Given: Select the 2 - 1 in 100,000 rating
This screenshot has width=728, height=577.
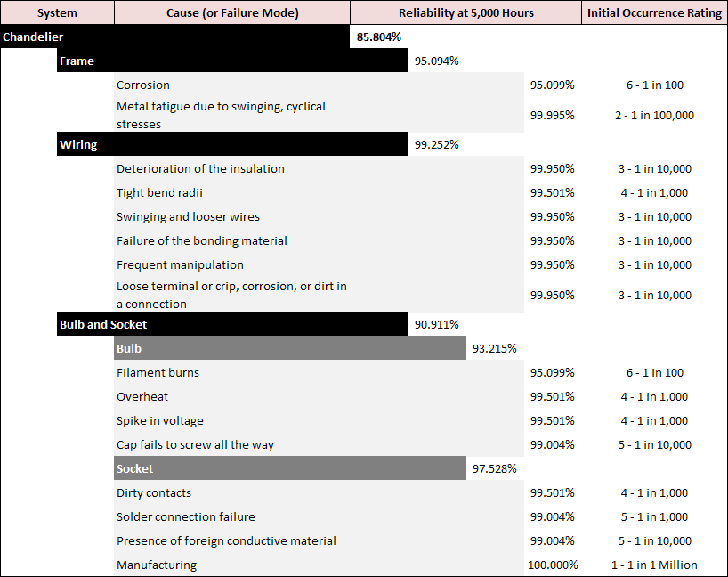Looking at the screenshot, I should click(654, 115).
